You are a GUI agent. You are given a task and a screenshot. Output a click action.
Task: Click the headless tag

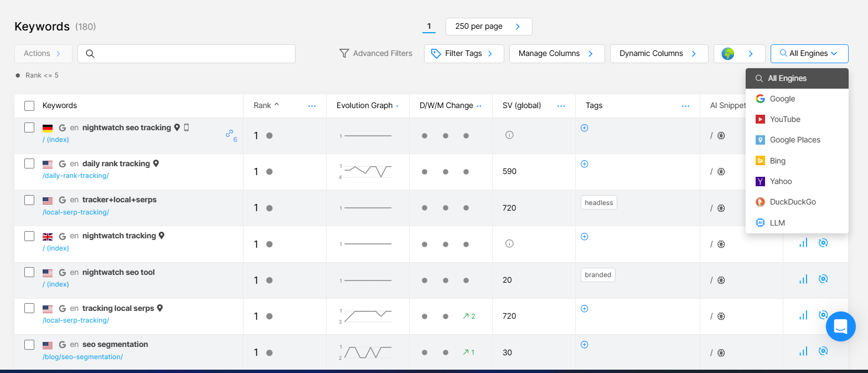[599, 202]
